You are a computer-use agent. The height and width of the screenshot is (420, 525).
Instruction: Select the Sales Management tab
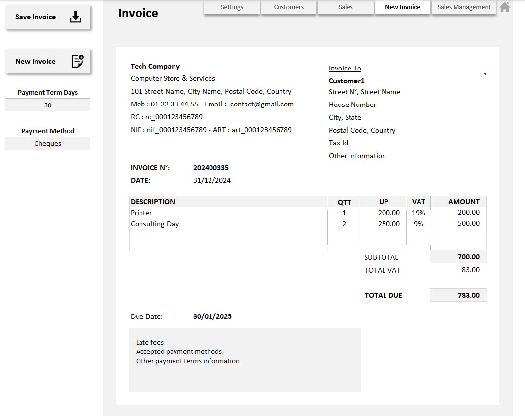point(463,7)
